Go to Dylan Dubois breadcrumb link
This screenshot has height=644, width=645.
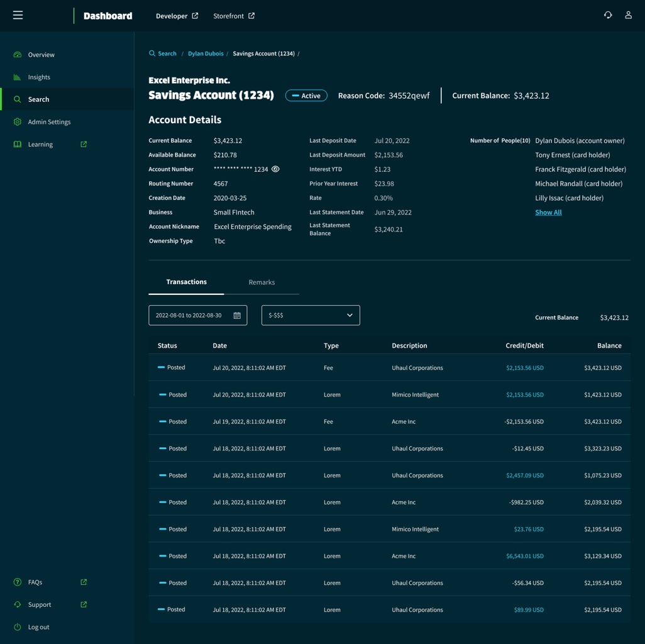click(x=206, y=53)
